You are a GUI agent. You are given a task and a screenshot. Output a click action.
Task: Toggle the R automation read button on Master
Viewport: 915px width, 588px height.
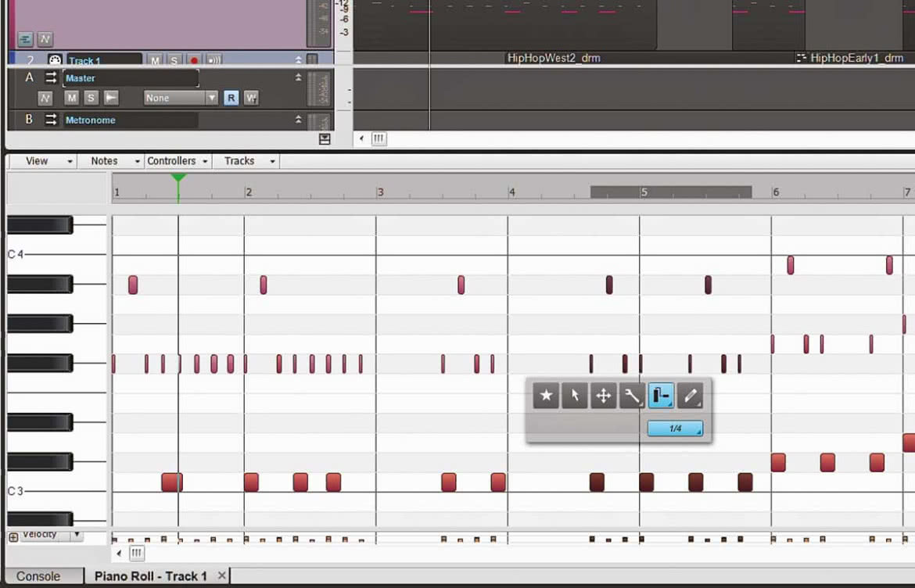coord(231,98)
